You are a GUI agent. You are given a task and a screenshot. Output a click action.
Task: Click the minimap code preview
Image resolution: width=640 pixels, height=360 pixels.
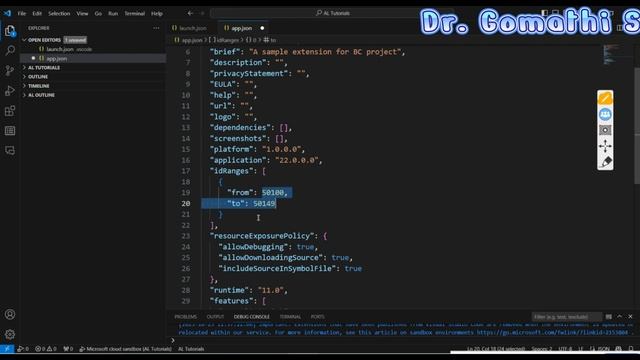tap(611, 55)
